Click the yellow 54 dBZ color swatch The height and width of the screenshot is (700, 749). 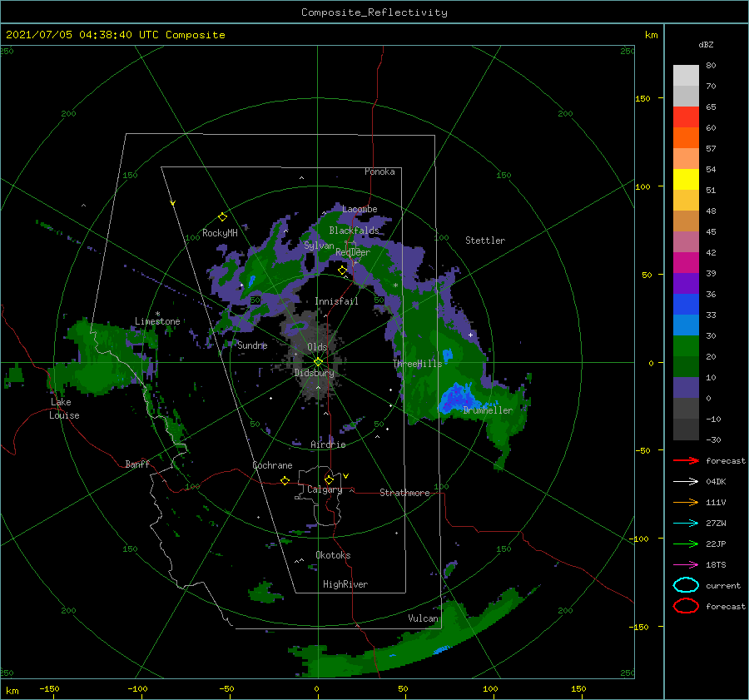point(686,179)
